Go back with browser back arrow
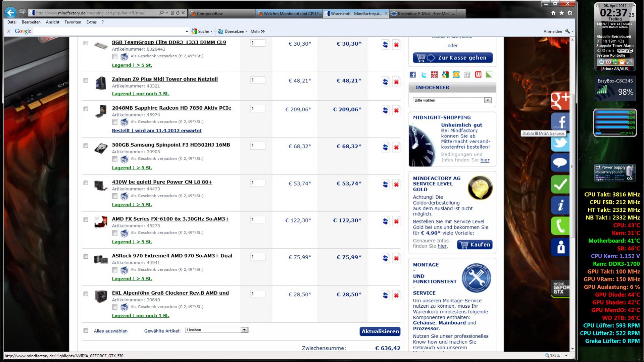Screen dimensions: 644x362 coord(11,13)
